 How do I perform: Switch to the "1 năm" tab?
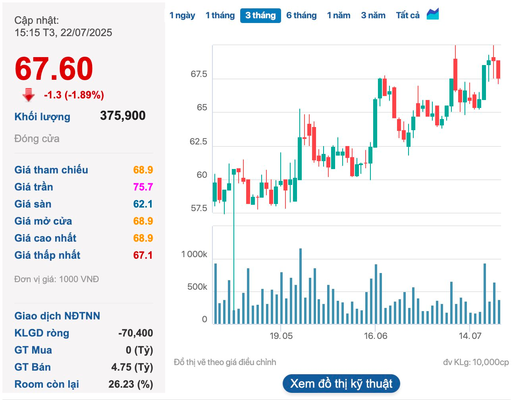(339, 15)
